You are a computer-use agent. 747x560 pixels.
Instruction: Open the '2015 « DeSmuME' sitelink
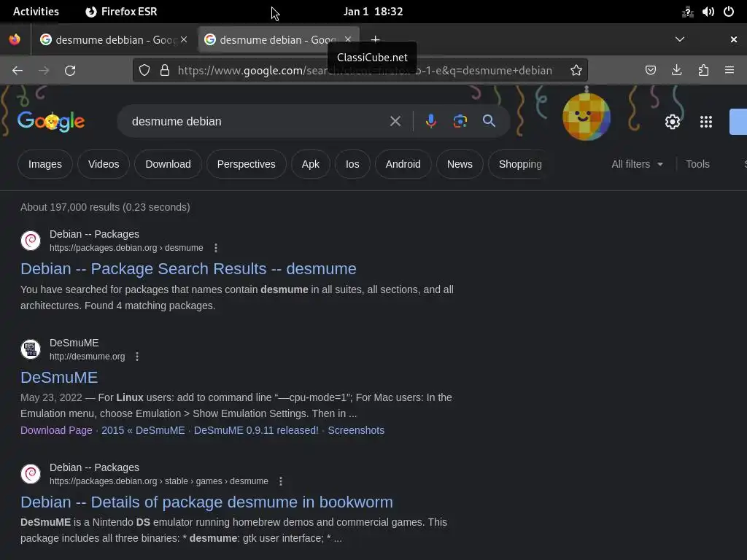pyautogui.click(x=143, y=430)
